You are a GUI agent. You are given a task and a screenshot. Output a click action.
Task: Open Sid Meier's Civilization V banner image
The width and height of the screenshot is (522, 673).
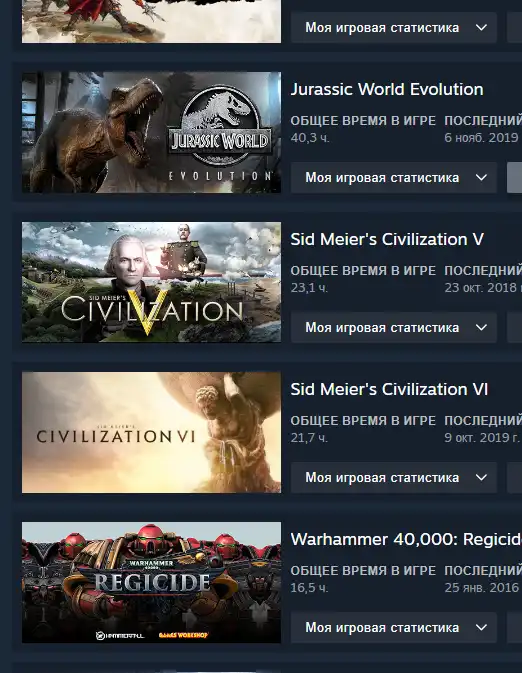coord(152,282)
